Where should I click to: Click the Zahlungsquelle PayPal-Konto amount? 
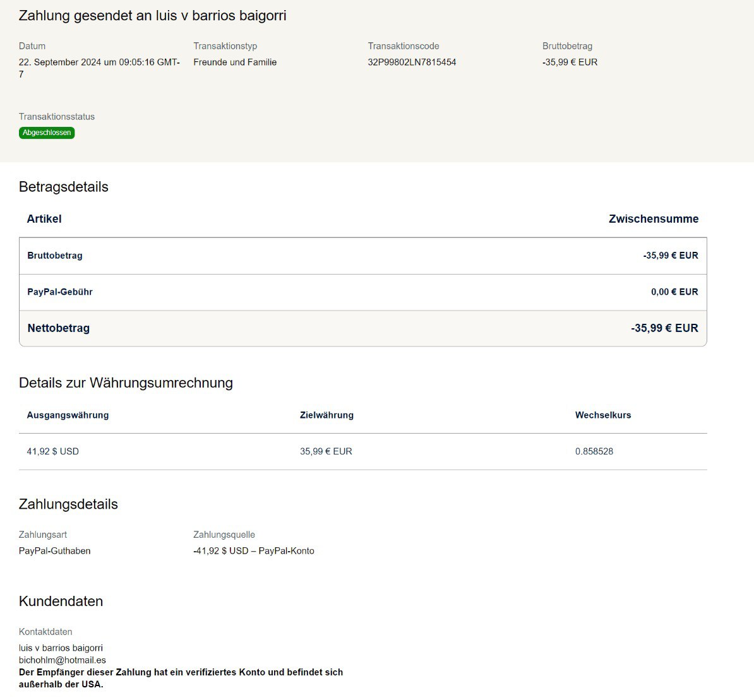(x=254, y=550)
